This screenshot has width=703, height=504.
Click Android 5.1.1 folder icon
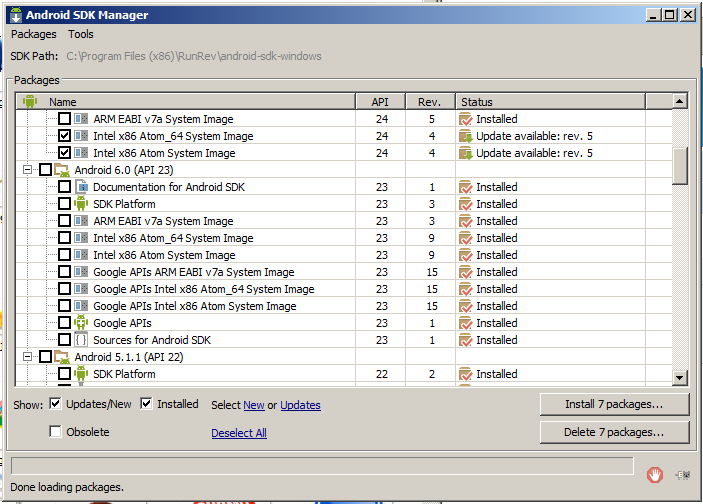(x=62, y=357)
